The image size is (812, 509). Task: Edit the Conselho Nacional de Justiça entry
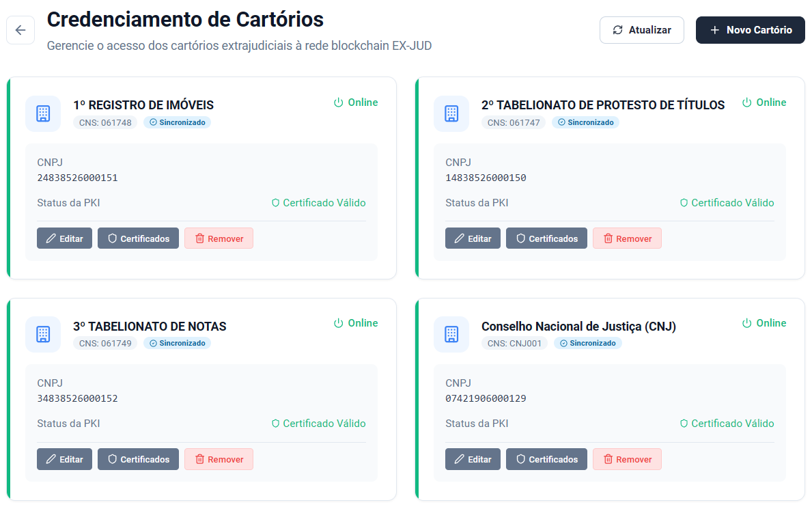click(x=473, y=459)
